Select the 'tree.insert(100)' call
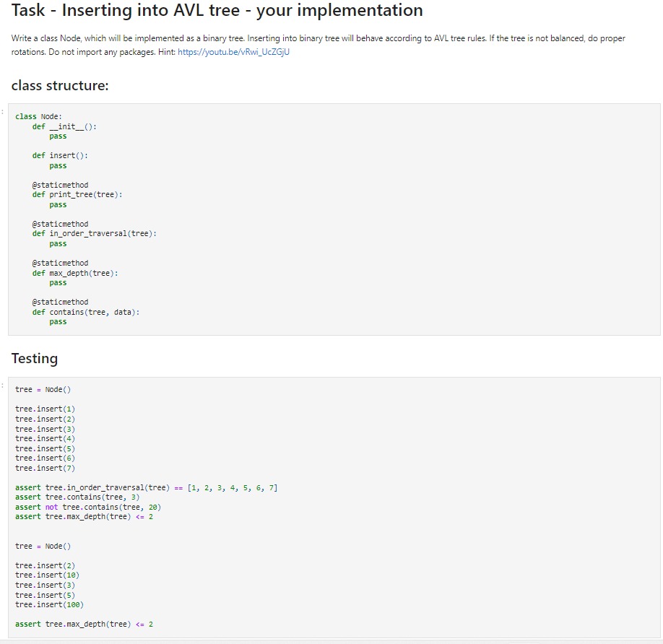 click(52, 604)
